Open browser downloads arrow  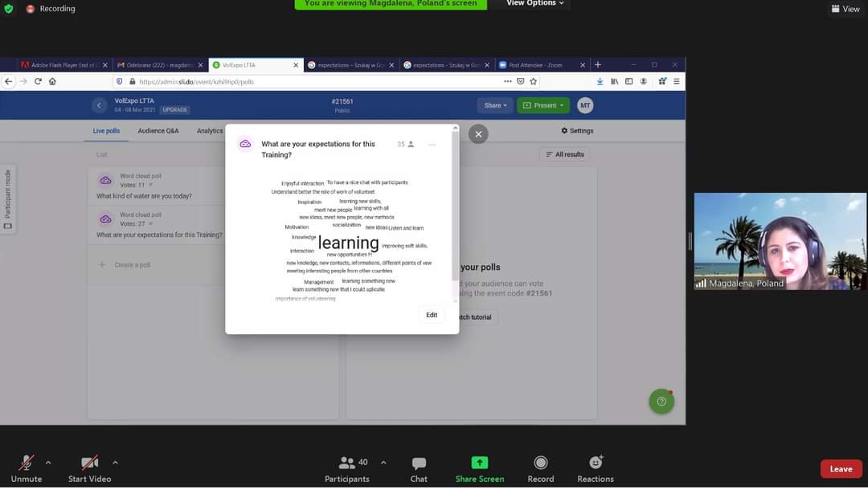tap(600, 81)
